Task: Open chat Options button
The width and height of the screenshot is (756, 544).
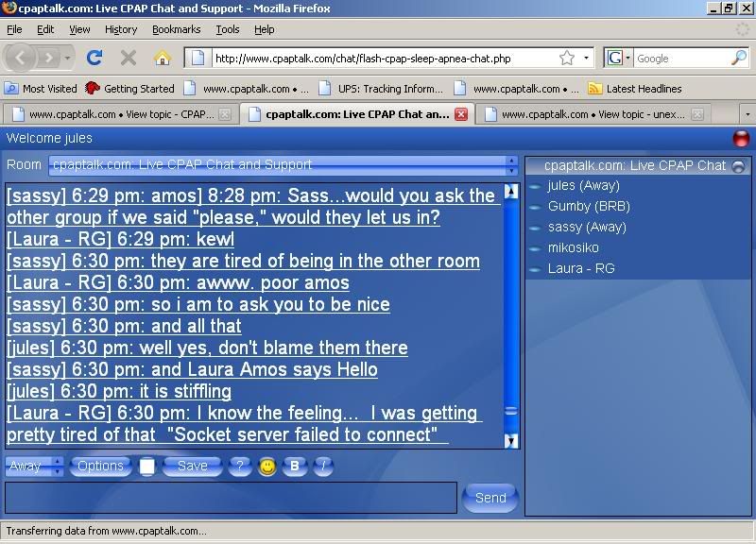Action: click(101, 467)
